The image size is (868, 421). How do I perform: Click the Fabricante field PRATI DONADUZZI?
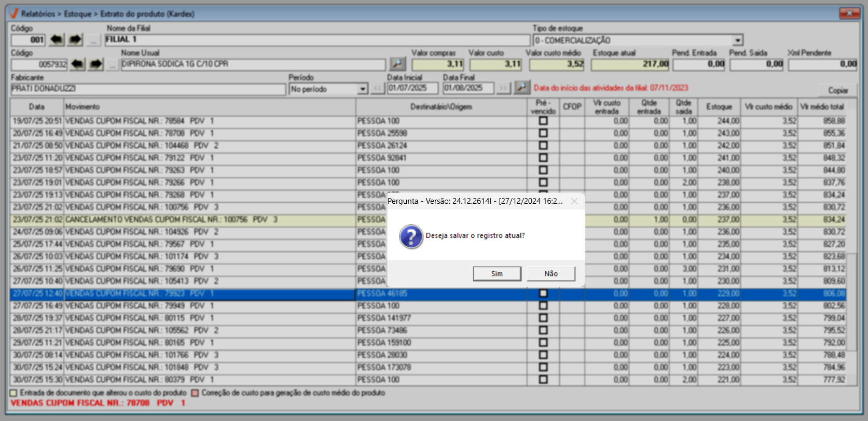[148, 89]
